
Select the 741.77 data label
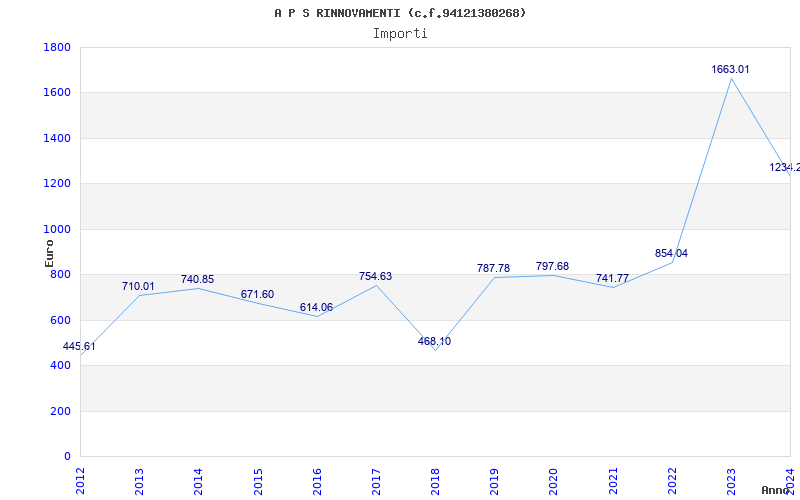click(x=612, y=279)
